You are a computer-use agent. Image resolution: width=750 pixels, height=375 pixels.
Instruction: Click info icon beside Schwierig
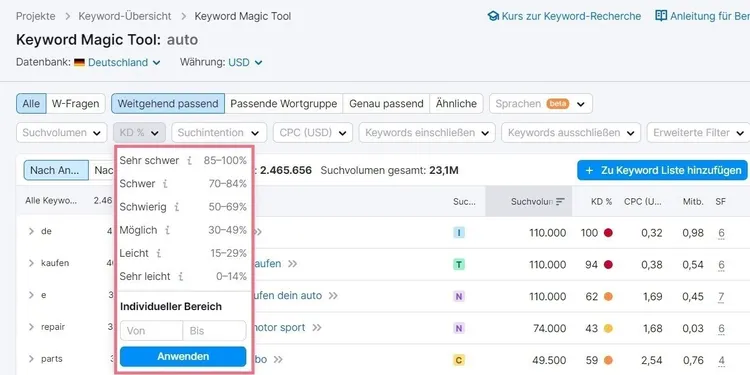tap(177, 207)
